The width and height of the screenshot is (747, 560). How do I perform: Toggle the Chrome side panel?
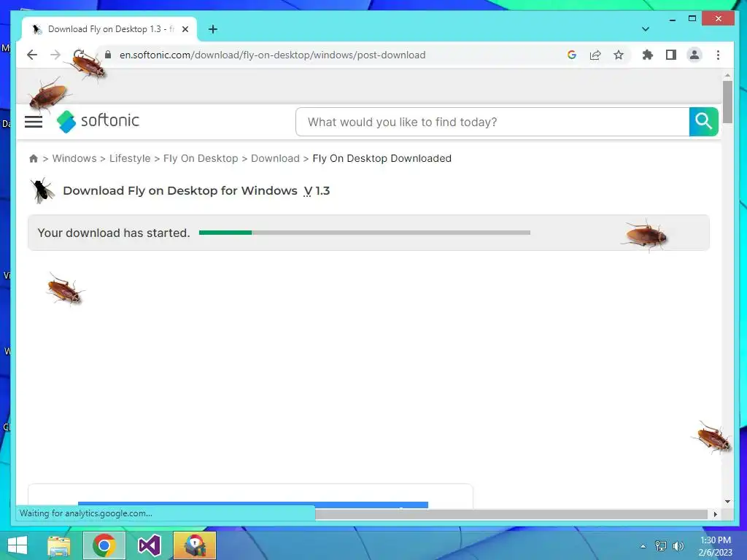(671, 55)
